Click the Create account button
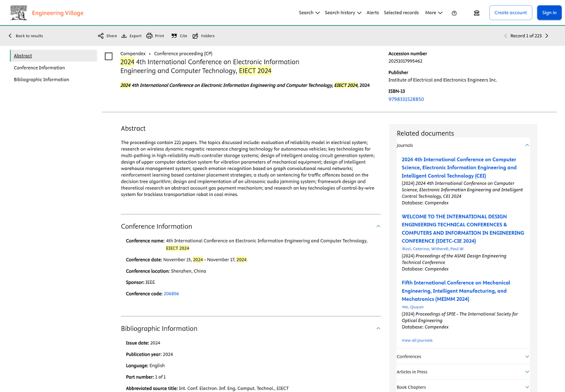Screen dimensions: 565x392 tap(511, 13)
